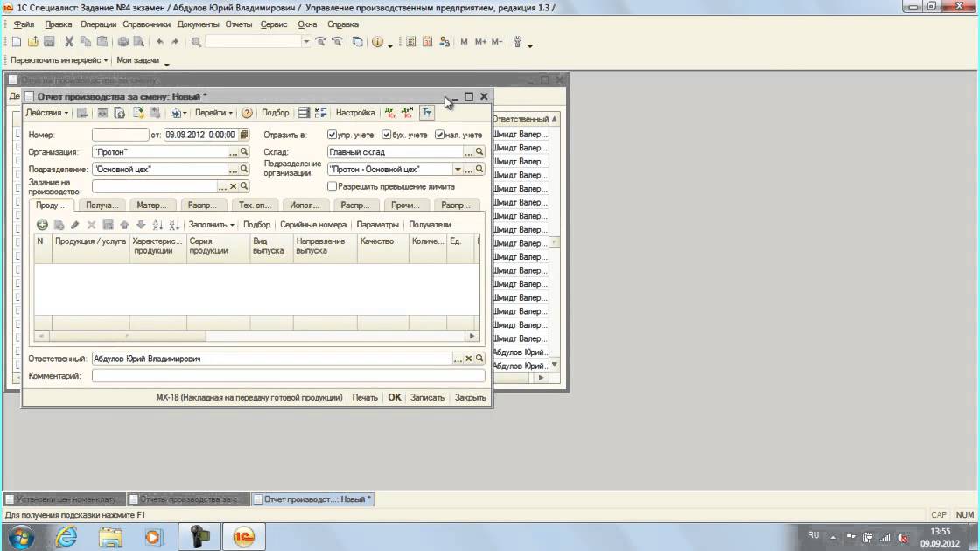Open Internet Explorer from Windows taskbar
This screenshot has height=551, width=980.
66,537
